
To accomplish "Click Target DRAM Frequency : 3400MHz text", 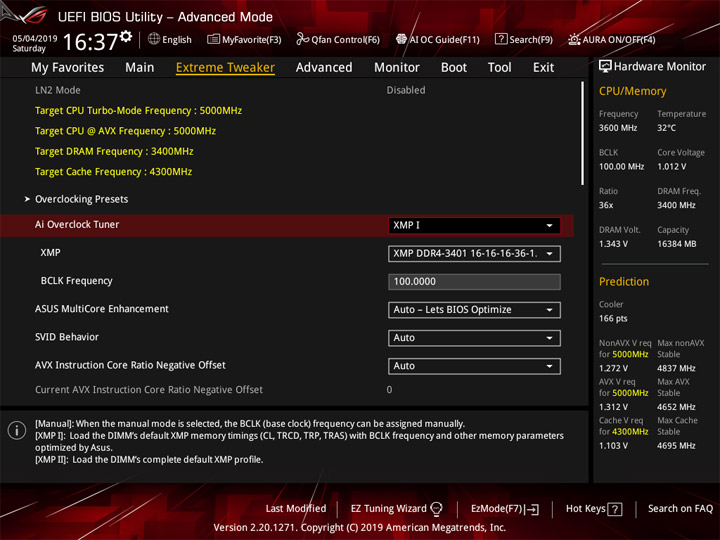I will coord(114,152).
